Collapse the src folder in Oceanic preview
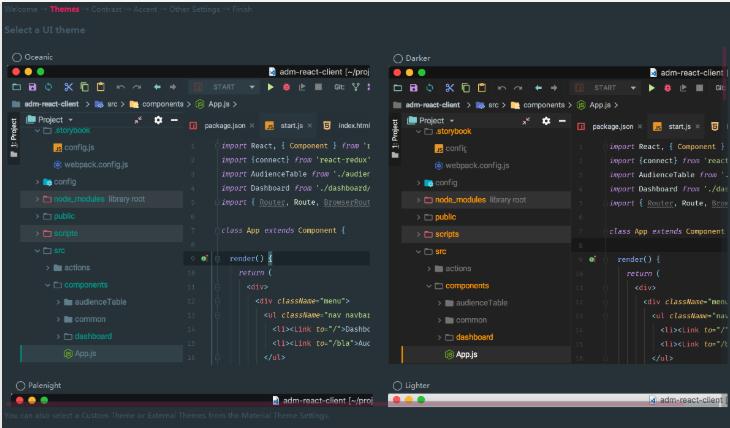This screenshot has width=730, height=428. coord(37,251)
